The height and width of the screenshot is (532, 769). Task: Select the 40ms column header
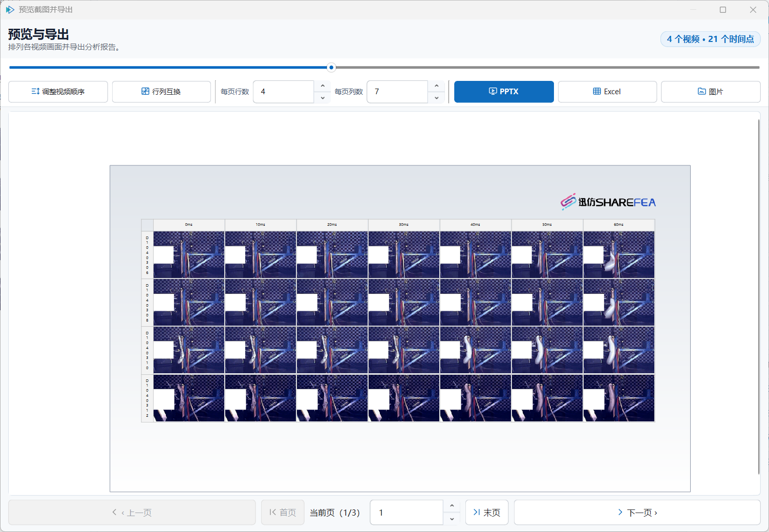[476, 225]
